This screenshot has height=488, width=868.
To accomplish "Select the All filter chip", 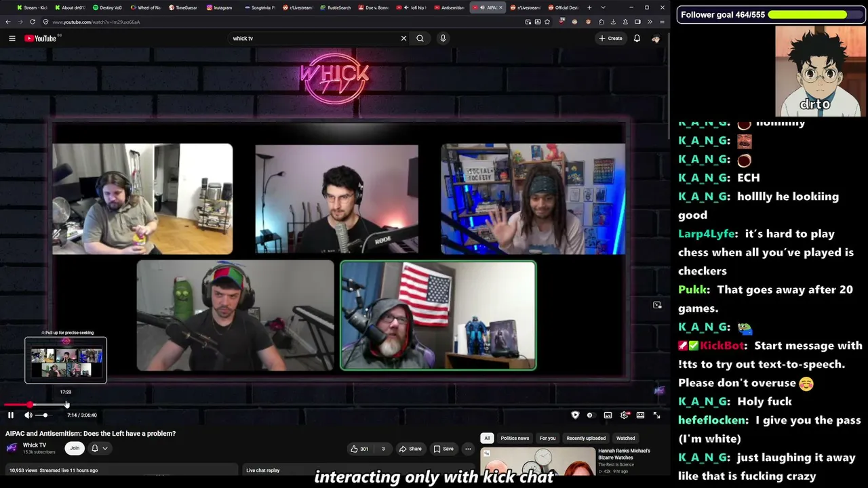I will point(487,439).
